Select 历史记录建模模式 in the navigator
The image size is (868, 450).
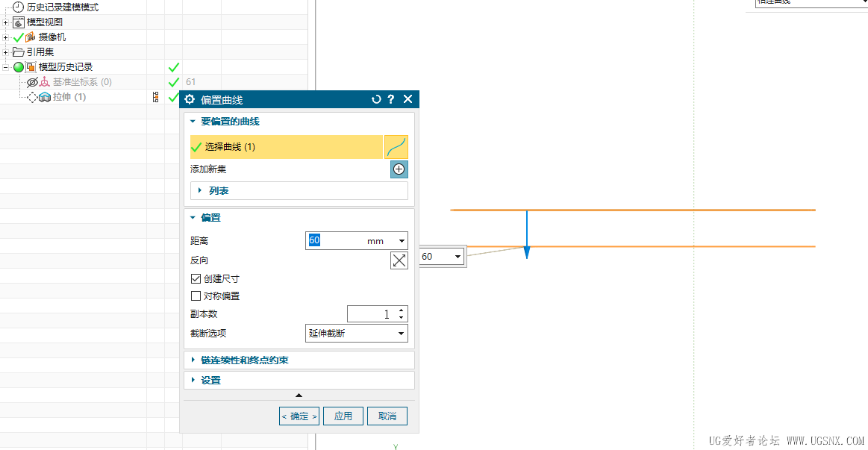tap(63, 7)
